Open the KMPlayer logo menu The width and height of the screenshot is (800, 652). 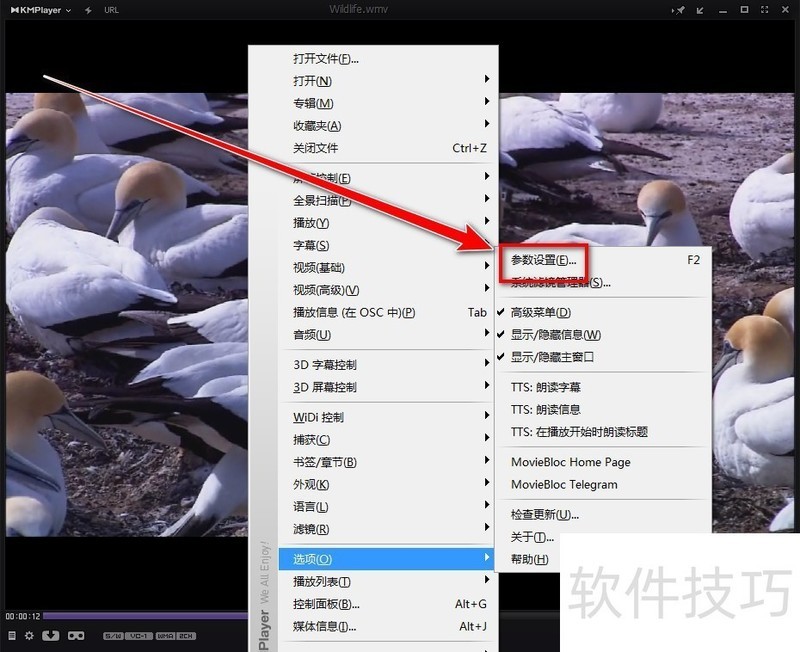point(30,10)
